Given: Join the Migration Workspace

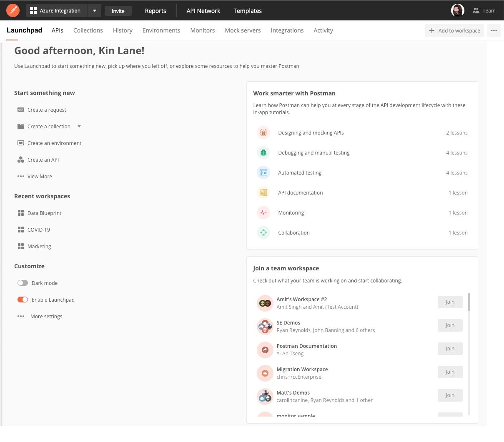Looking at the screenshot, I should [x=450, y=372].
